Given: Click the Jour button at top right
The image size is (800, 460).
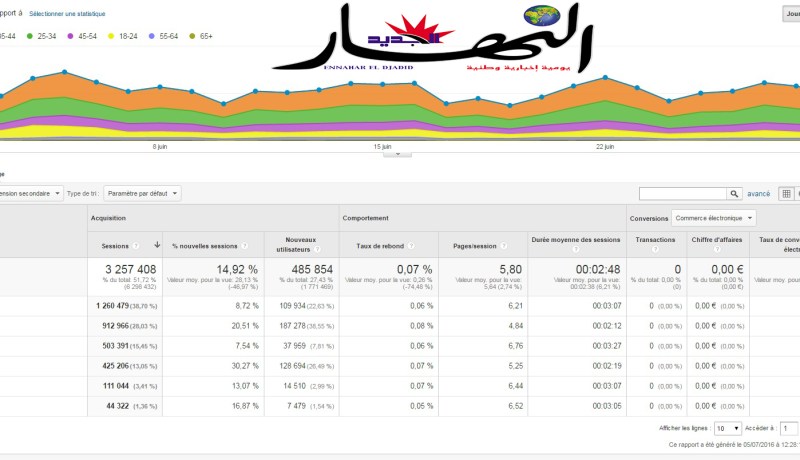Looking at the screenshot, I should point(792,14).
